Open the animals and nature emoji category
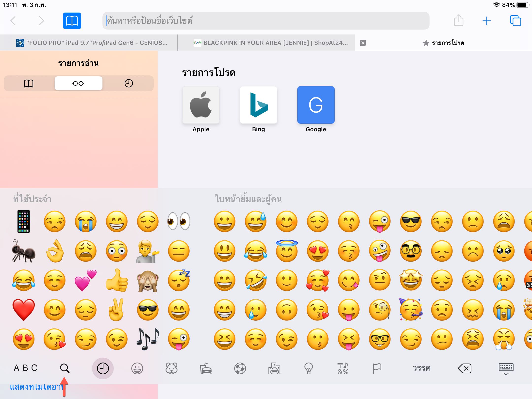 [x=171, y=369]
